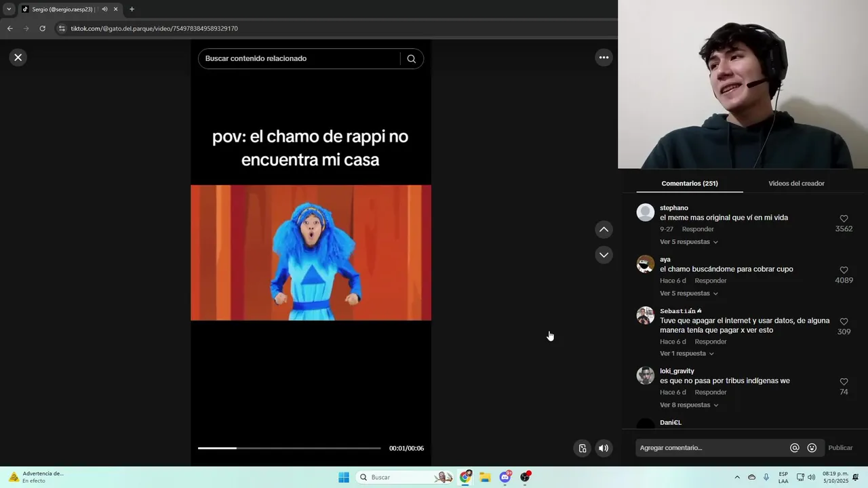The height and width of the screenshot is (488, 868).
Task: Reply to loki_gravity's comment via Responder
Action: point(711,392)
